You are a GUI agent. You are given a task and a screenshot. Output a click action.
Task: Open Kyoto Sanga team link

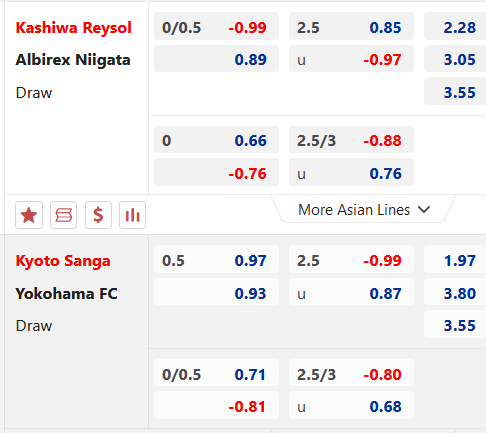tap(63, 261)
